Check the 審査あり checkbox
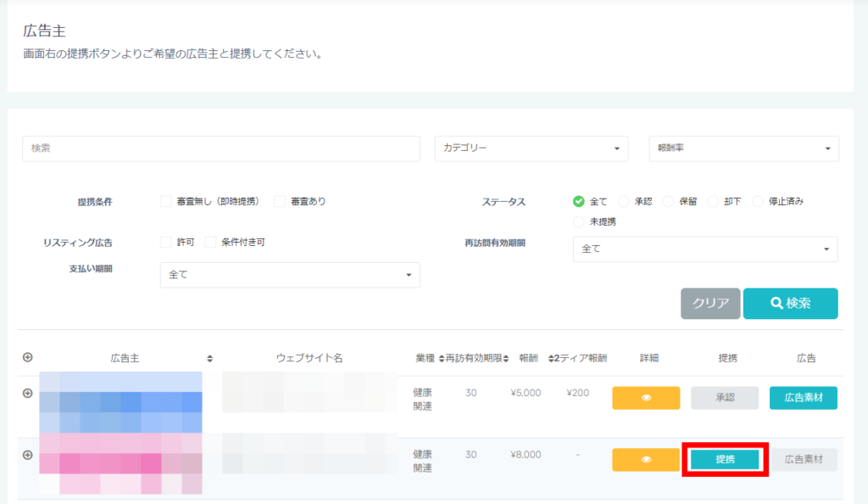 click(x=280, y=201)
